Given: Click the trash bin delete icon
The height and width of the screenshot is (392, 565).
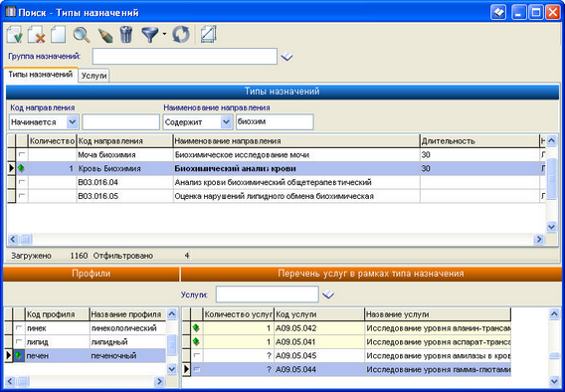Looking at the screenshot, I should [x=126, y=35].
